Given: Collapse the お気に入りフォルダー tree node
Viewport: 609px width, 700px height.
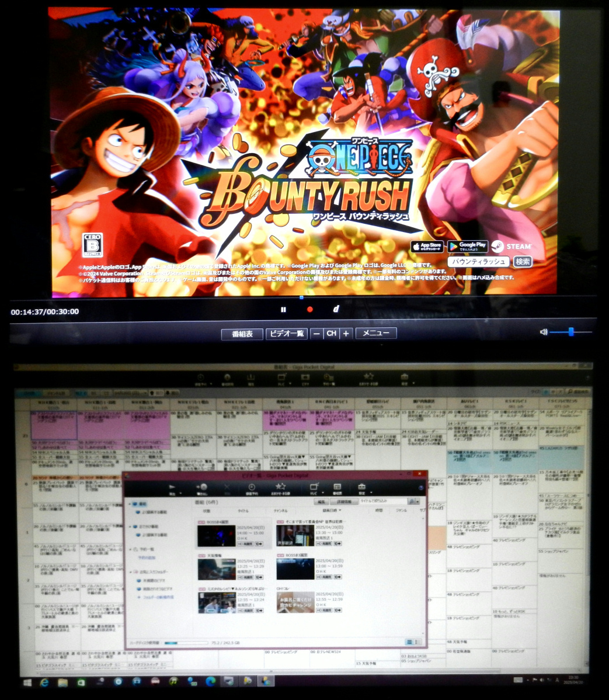Looking at the screenshot, I should point(130,572).
